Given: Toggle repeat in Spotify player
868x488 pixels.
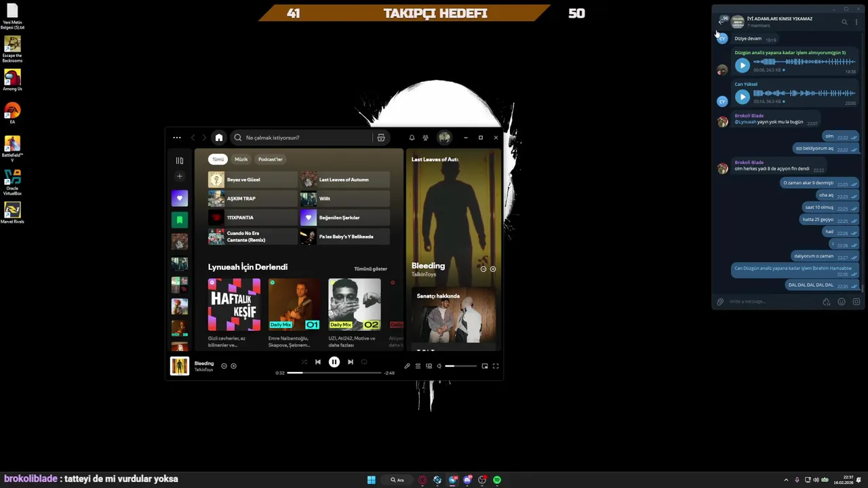Looking at the screenshot, I should (364, 362).
